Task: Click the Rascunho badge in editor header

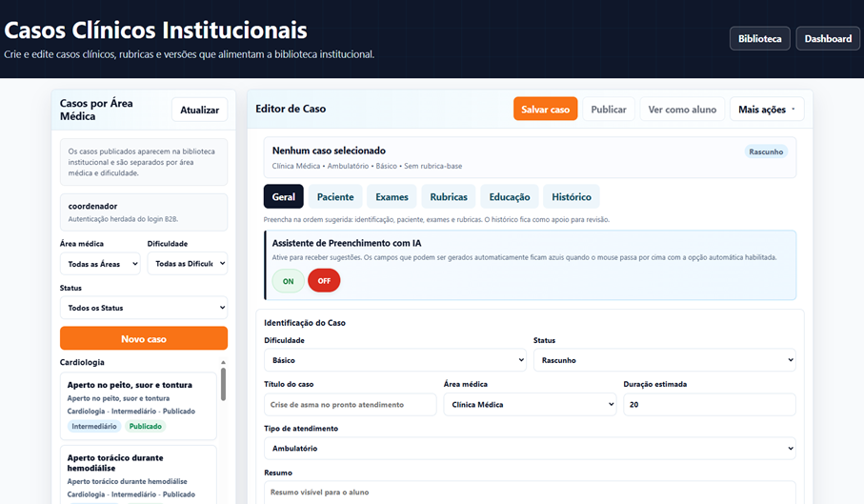Action: [766, 151]
